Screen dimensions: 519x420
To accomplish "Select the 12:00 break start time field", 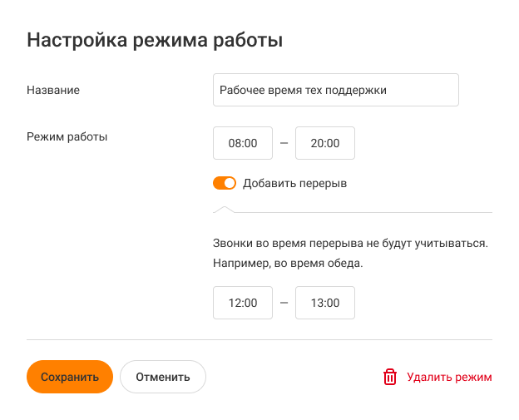I will point(243,303).
